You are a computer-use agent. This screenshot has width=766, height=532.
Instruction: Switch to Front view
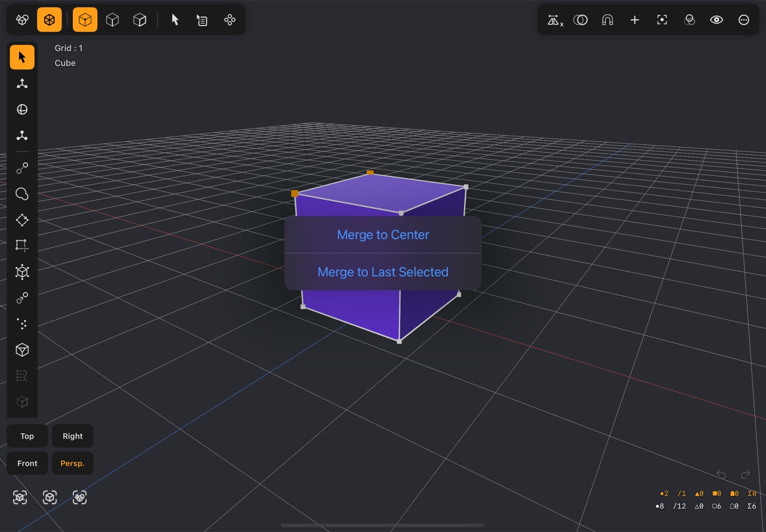[27, 463]
